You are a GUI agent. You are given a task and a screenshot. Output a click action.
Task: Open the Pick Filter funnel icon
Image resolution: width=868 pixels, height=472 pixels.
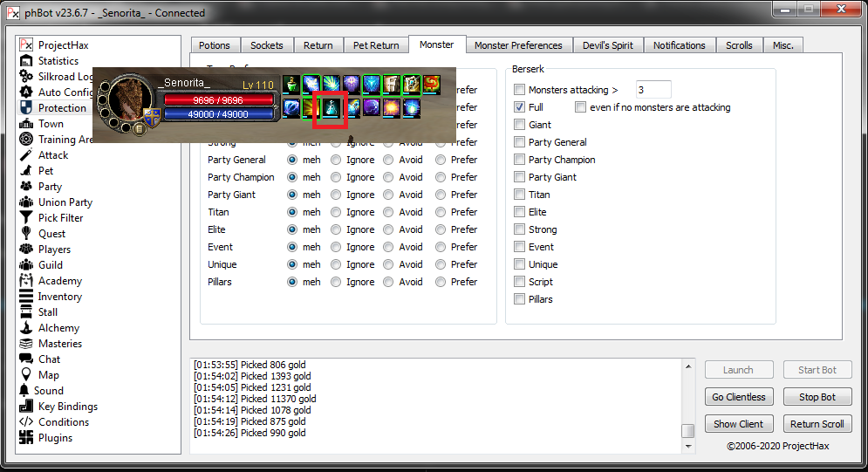click(26, 218)
